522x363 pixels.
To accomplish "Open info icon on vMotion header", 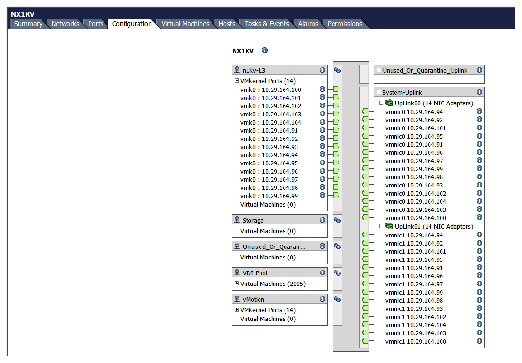I will point(322,299).
